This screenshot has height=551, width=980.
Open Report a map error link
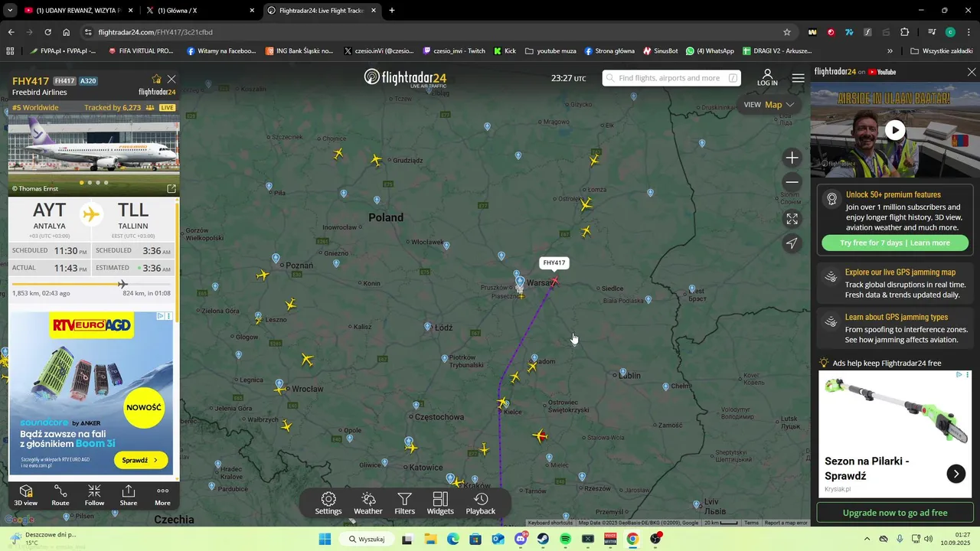786,523
